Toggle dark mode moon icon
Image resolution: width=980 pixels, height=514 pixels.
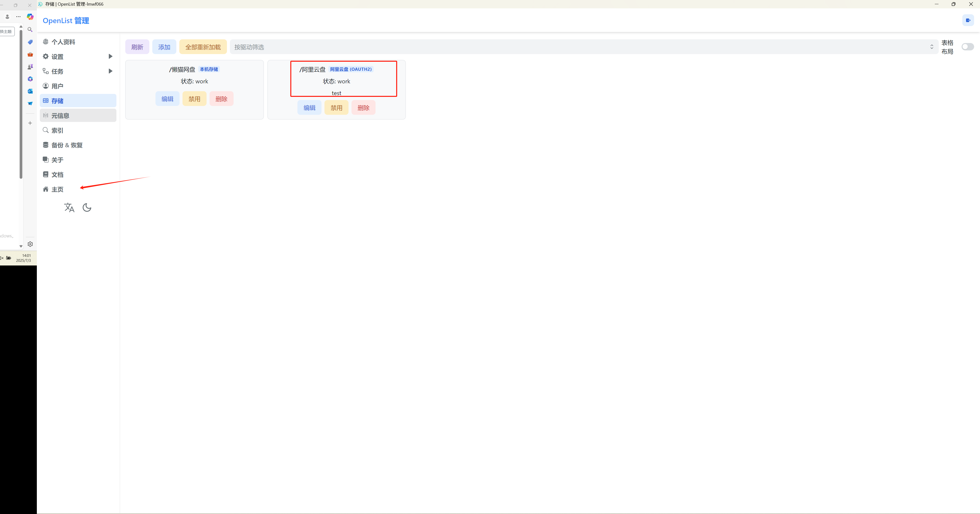click(87, 207)
